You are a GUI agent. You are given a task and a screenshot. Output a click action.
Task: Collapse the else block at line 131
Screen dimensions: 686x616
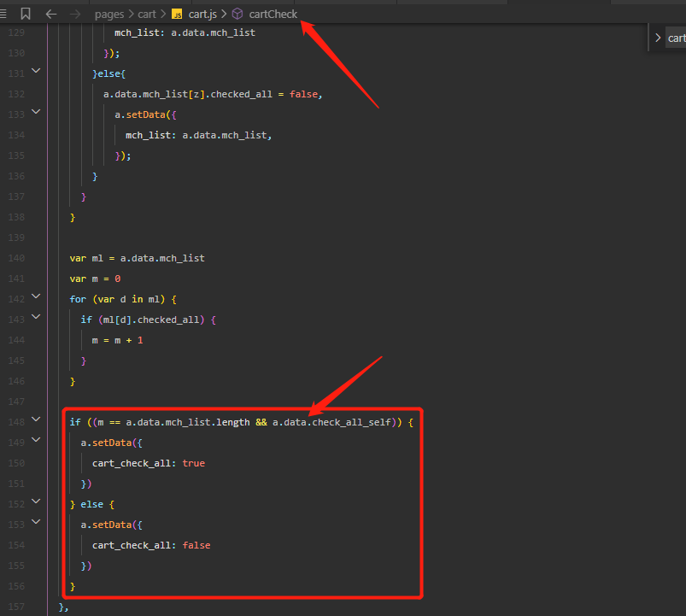pos(36,71)
